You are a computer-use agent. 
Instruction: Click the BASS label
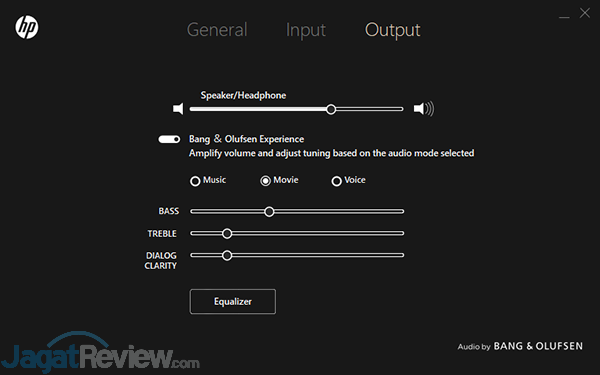tap(169, 211)
